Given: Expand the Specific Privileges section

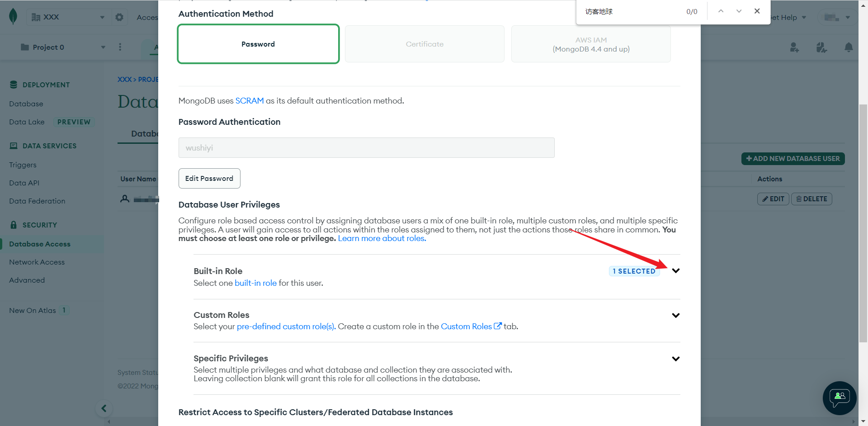Looking at the screenshot, I should pos(675,359).
